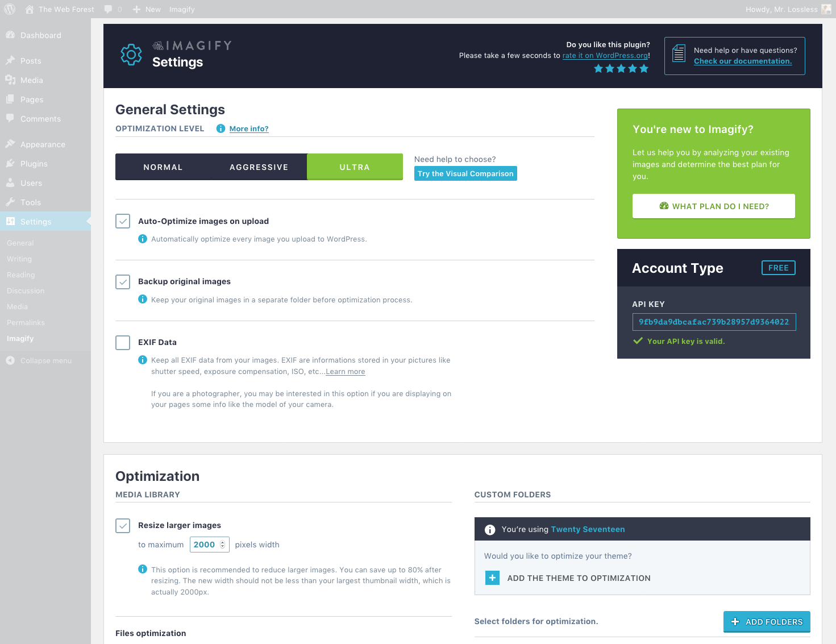Click the info icon beside More info
Viewport: 836px width, 644px height.
(221, 128)
